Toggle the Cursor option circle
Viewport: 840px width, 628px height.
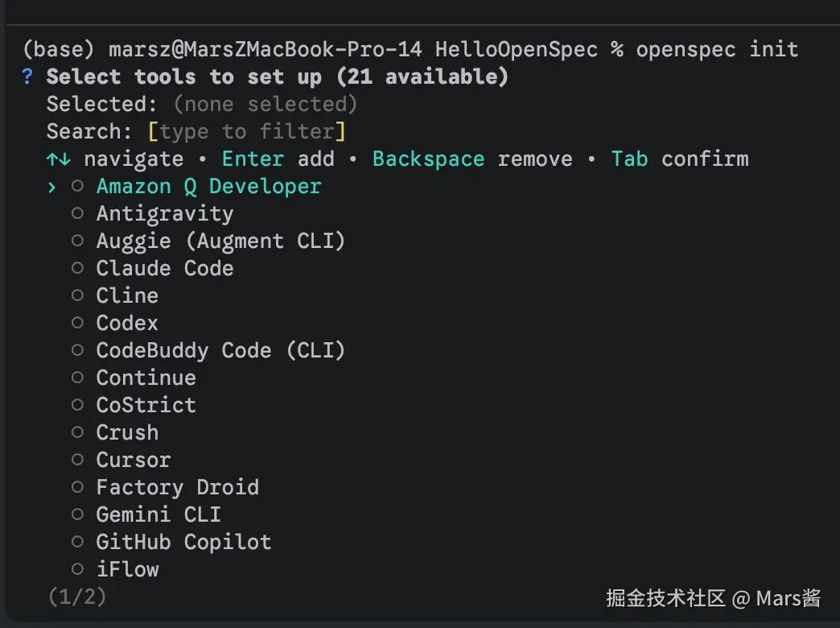tap(78, 460)
